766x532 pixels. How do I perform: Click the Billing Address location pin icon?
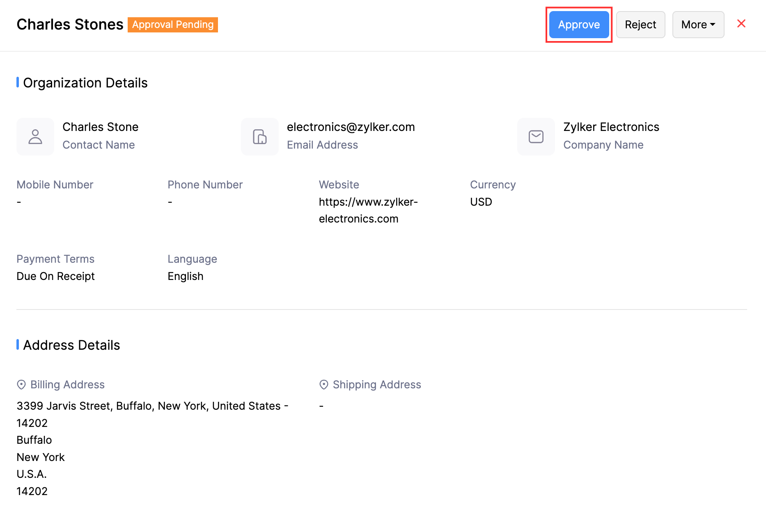coord(21,385)
